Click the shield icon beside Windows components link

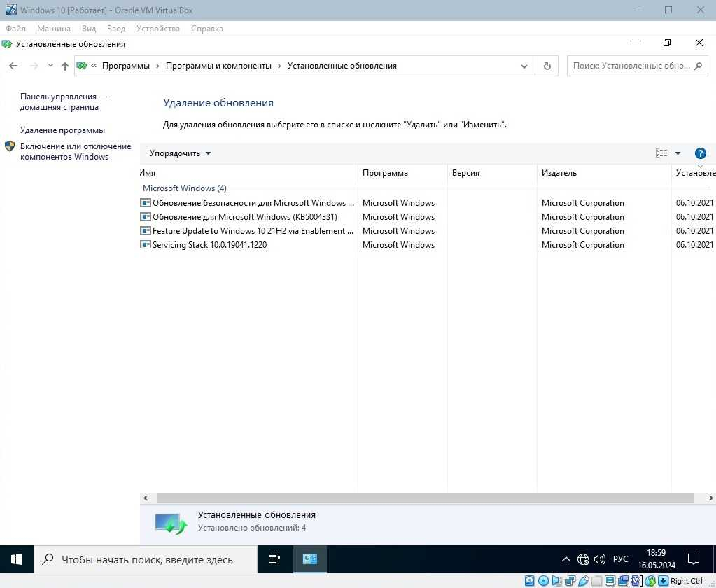tap(10, 146)
